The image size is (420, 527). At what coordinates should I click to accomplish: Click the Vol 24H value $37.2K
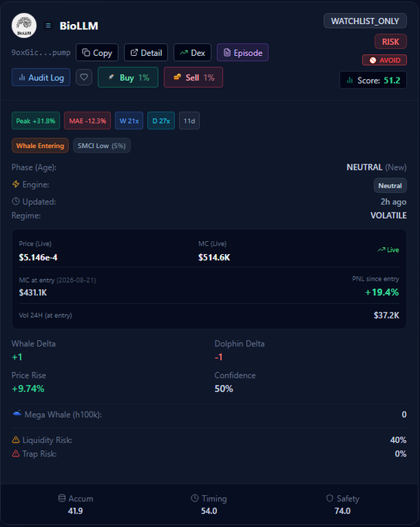pos(387,315)
